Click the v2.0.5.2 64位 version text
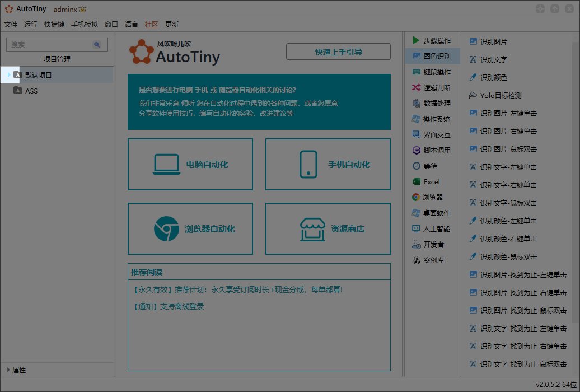Image resolution: width=580 pixels, height=392 pixels. pyautogui.click(x=556, y=385)
